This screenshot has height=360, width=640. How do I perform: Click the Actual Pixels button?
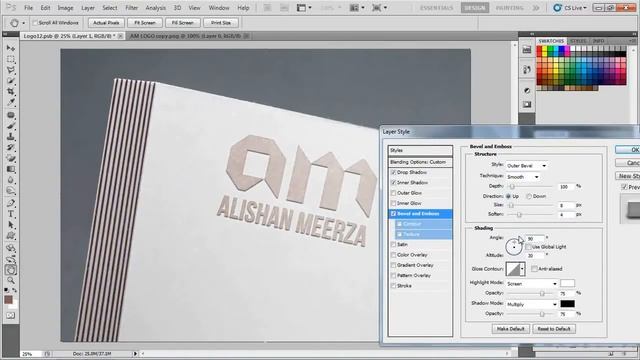pos(106,23)
